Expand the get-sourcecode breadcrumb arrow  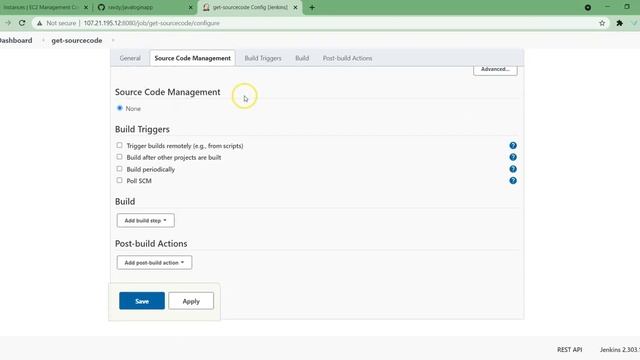point(113,40)
